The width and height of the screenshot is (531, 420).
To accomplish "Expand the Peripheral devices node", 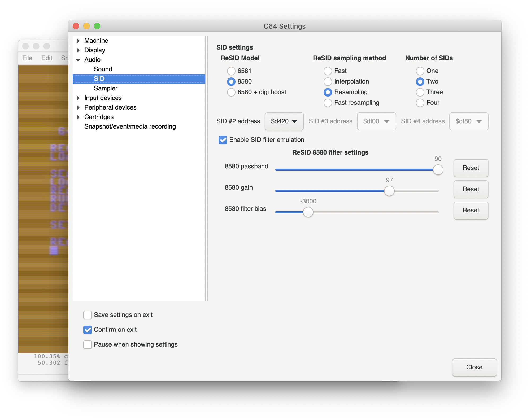I will (x=78, y=108).
